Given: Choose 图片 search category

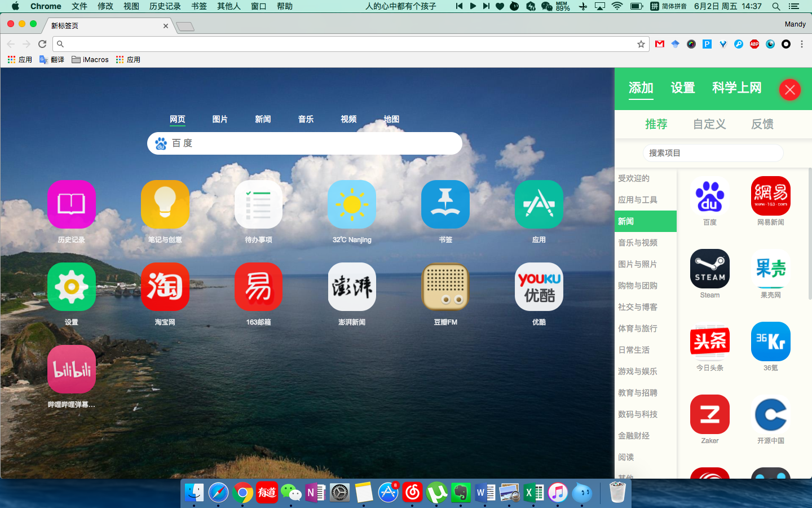Looking at the screenshot, I should tap(220, 119).
